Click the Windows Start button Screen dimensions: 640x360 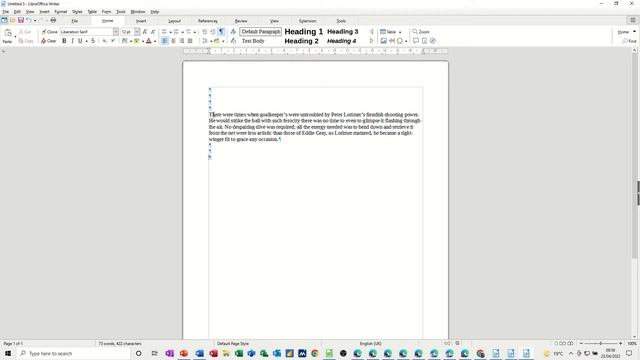click(8, 353)
